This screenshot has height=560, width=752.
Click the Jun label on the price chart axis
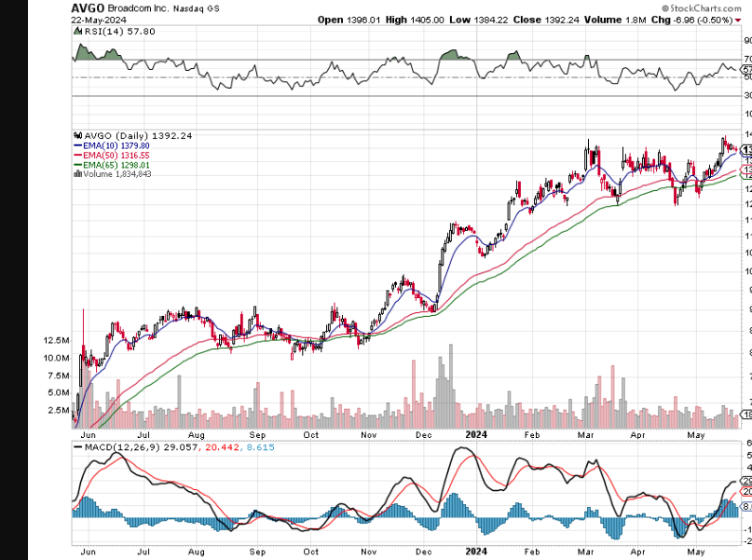click(89, 435)
